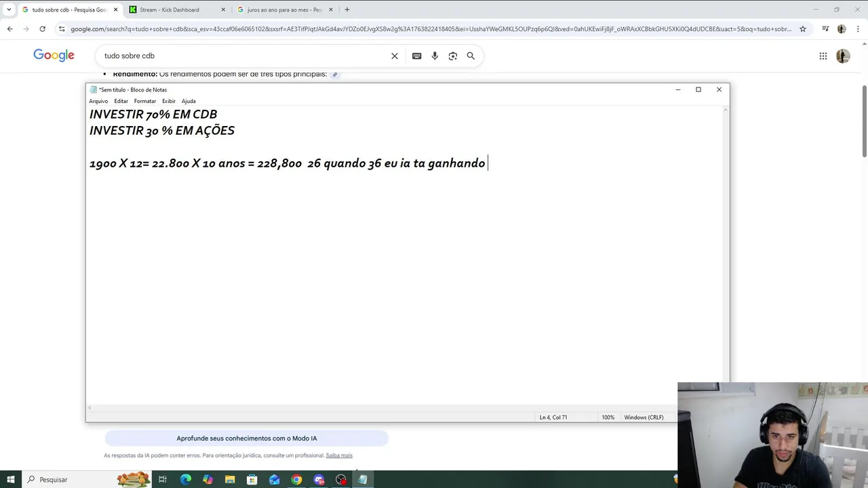868x488 pixels.
Task: Expand the Chrome tab search dropdown
Action: [x=9, y=9]
